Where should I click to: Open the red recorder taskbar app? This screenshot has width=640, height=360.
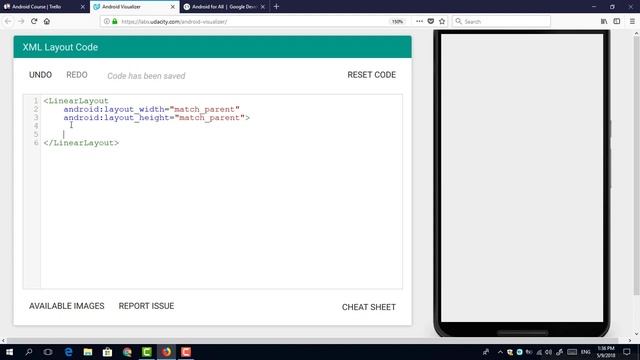pyautogui.click(x=186, y=352)
